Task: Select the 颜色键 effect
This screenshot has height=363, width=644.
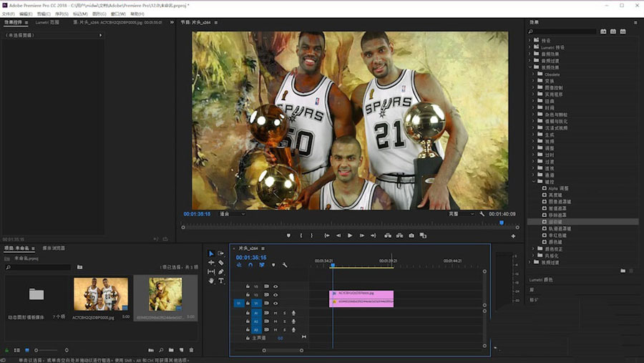Action: pos(555,242)
